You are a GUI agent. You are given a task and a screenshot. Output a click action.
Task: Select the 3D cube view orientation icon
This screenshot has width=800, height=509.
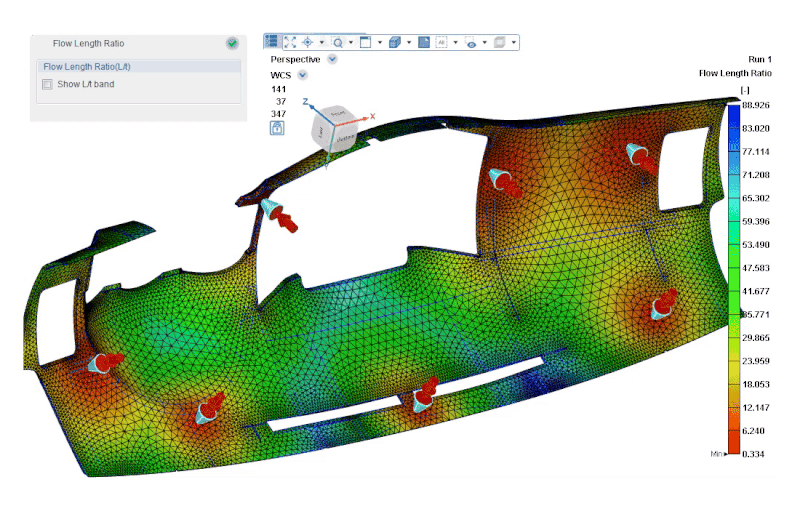395,42
